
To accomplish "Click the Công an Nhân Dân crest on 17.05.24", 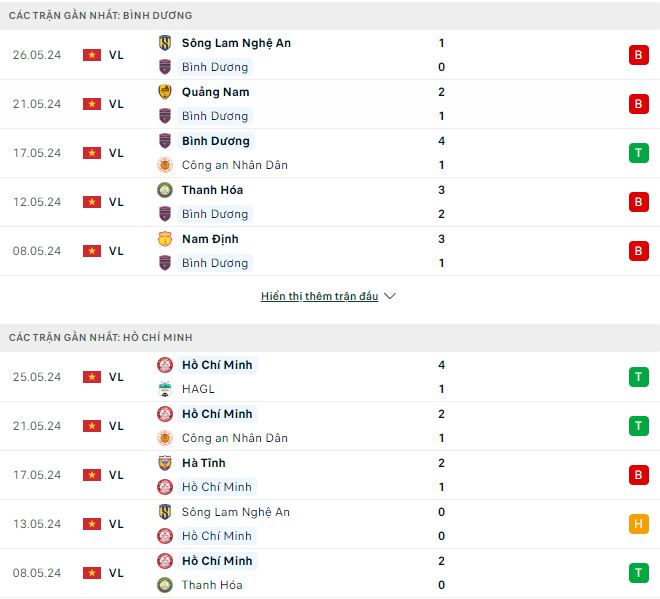I will point(165,165).
